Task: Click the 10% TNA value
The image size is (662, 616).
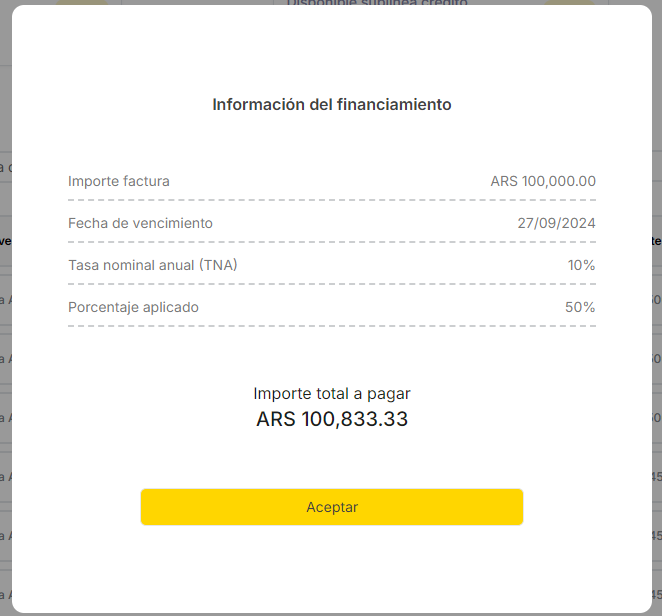Action: coord(581,265)
